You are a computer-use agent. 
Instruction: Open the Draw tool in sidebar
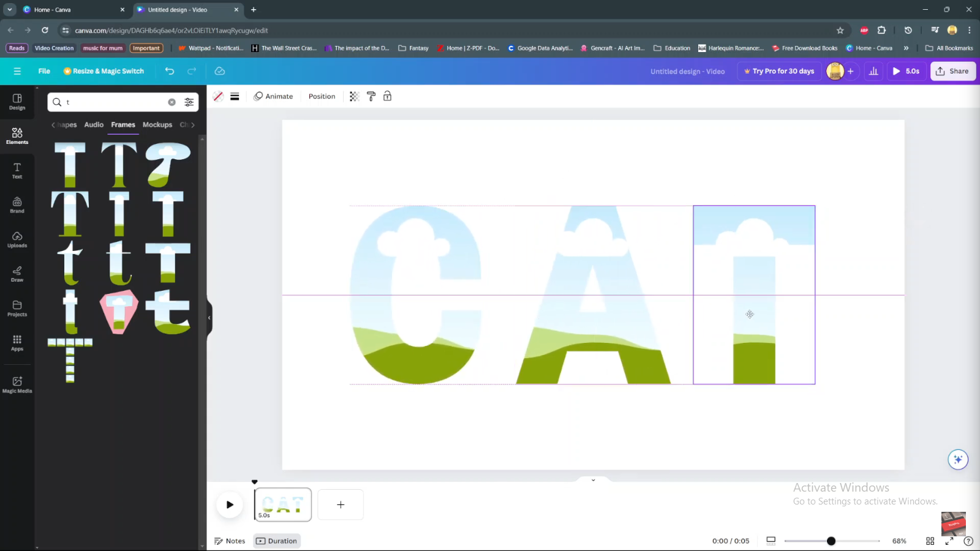pyautogui.click(x=17, y=274)
